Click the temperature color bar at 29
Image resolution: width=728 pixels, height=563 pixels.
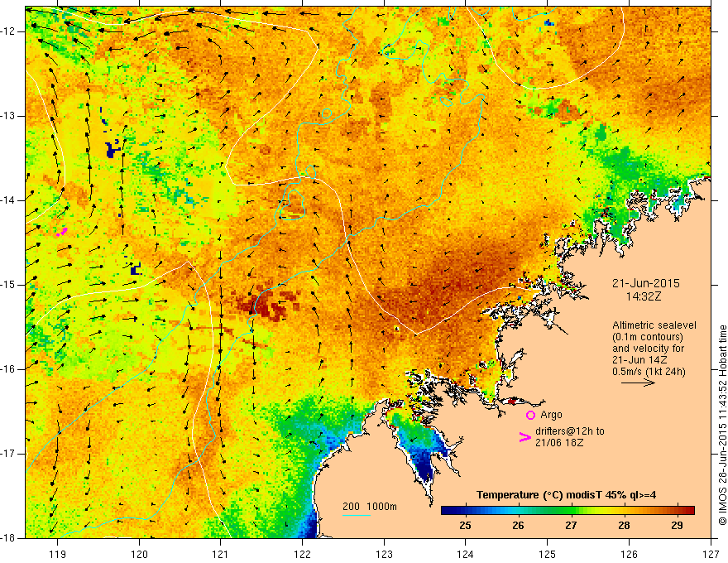pyautogui.click(x=677, y=510)
